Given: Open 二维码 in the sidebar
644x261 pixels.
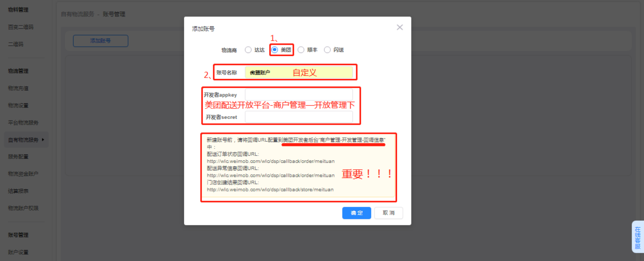Looking at the screenshot, I should (x=16, y=44).
